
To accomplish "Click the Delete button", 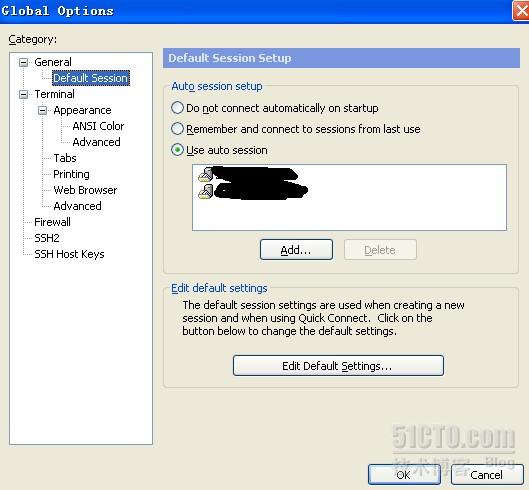I will pyautogui.click(x=380, y=250).
